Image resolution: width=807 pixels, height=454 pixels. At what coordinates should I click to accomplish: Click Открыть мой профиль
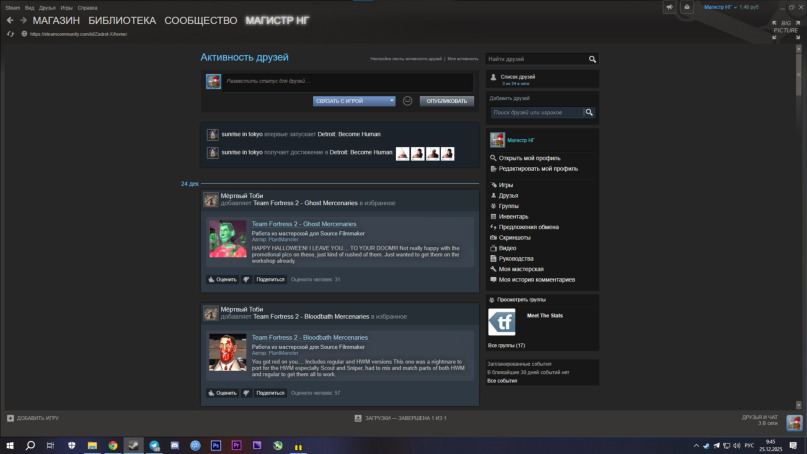coord(529,158)
